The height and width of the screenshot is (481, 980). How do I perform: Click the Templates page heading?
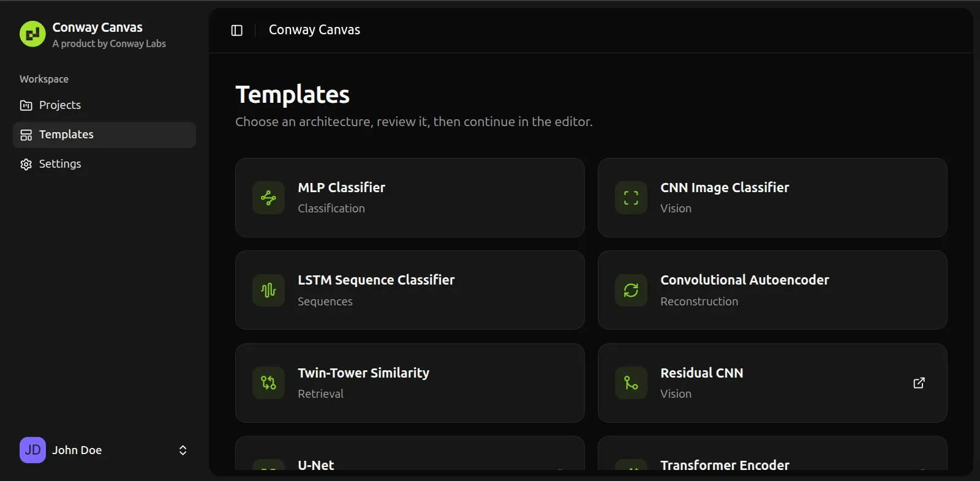coord(293,95)
